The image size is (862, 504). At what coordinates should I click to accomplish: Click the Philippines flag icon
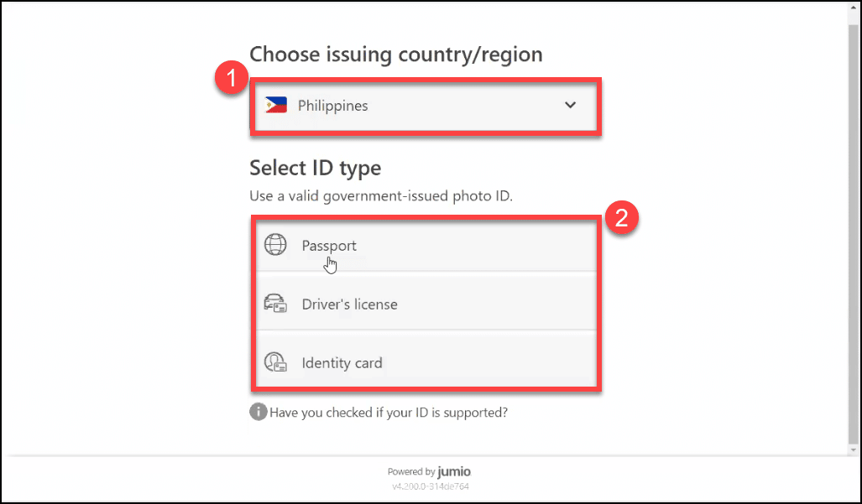275,106
